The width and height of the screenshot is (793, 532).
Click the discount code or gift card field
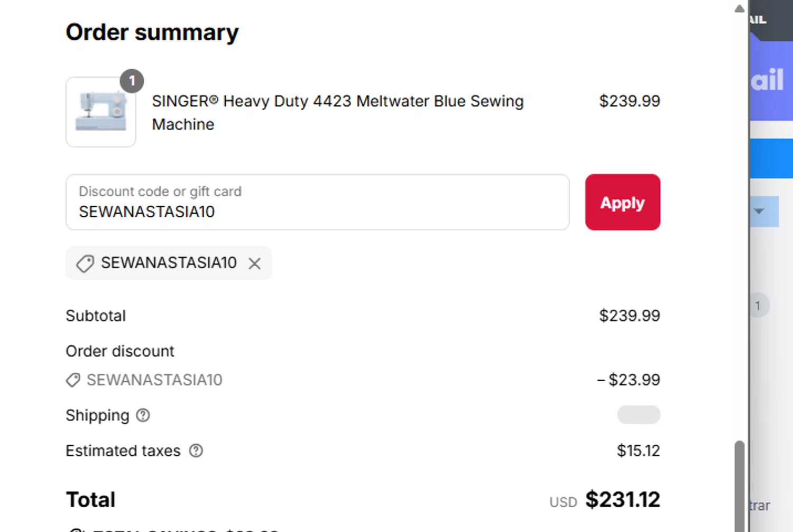click(317, 203)
